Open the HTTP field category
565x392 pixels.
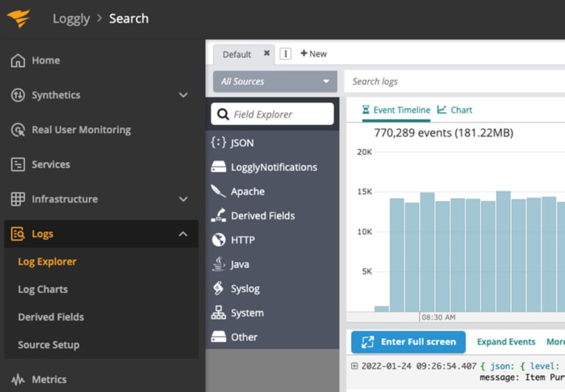(x=242, y=240)
